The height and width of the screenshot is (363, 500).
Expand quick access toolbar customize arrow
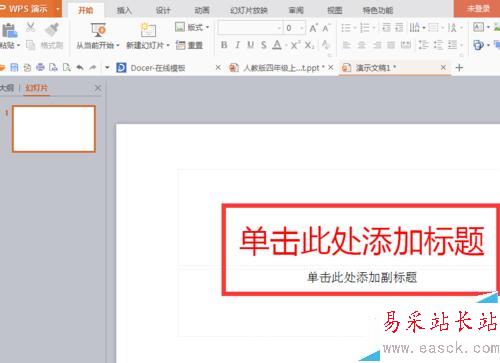click(x=107, y=68)
